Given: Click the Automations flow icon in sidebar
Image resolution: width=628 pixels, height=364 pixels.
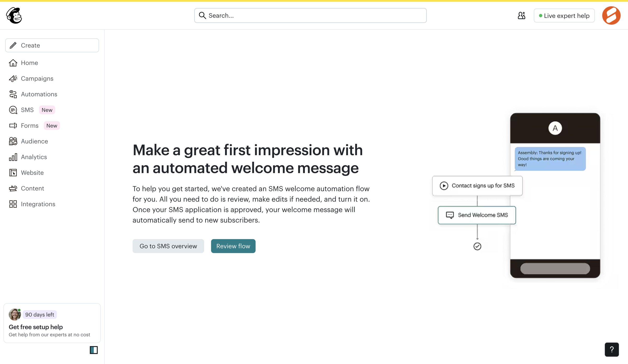Looking at the screenshot, I should (x=13, y=94).
